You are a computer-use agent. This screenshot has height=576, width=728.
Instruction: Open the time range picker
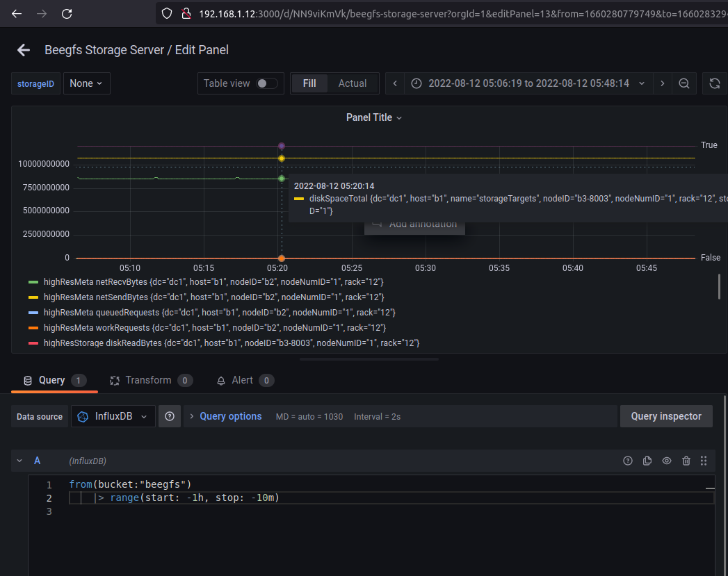(528, 83)
